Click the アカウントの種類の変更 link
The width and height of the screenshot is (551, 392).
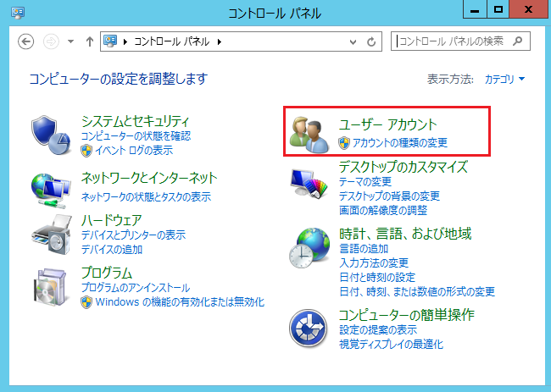coord(399,142)
